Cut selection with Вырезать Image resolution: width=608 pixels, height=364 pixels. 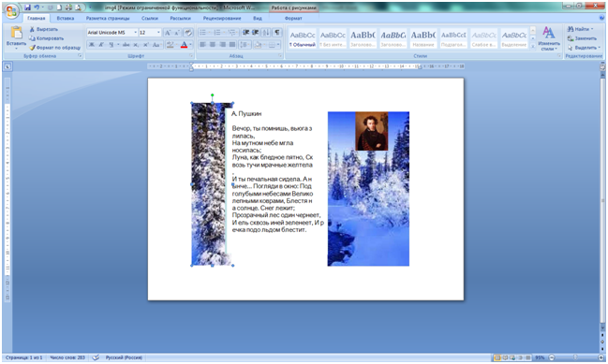coord(44,29)
